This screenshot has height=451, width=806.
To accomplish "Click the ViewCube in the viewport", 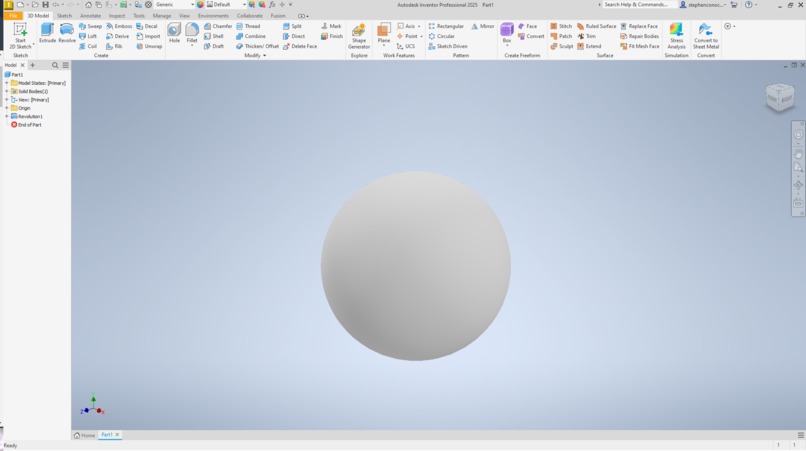I will (x=780, y=96).
